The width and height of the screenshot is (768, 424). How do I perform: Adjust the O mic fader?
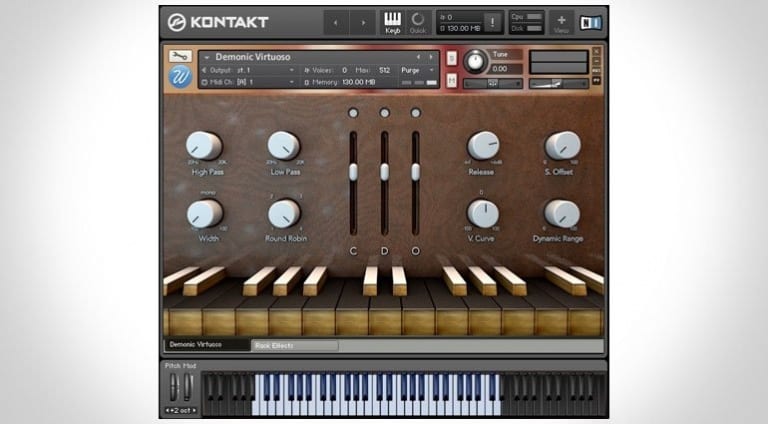tap(415, 172)
